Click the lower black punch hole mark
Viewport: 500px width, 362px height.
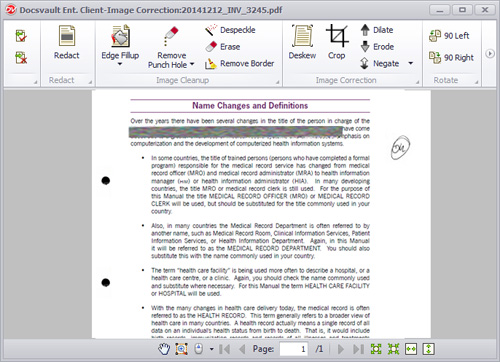(106, 283)
